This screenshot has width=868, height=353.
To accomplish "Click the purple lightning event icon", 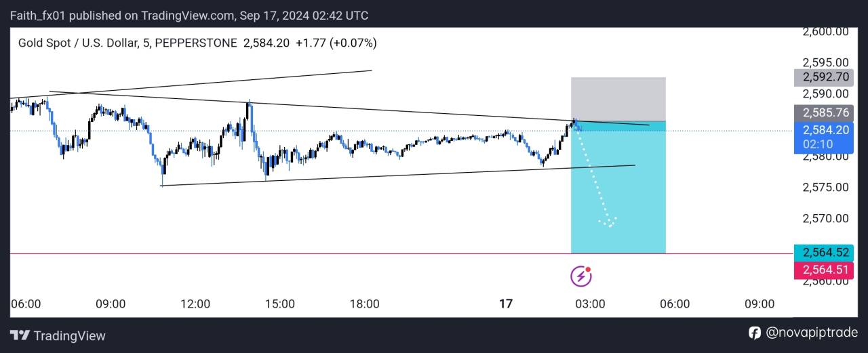I will click(580, 276).
